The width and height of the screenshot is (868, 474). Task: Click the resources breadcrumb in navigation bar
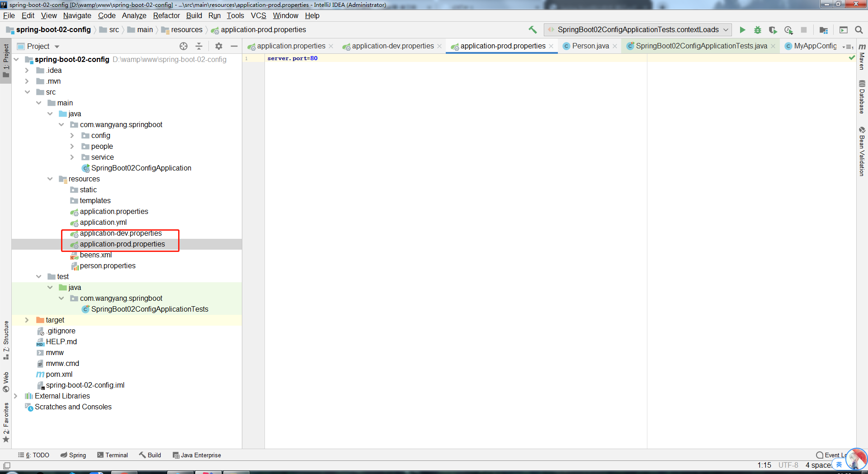pyautogui.click(x=187, y=30)
